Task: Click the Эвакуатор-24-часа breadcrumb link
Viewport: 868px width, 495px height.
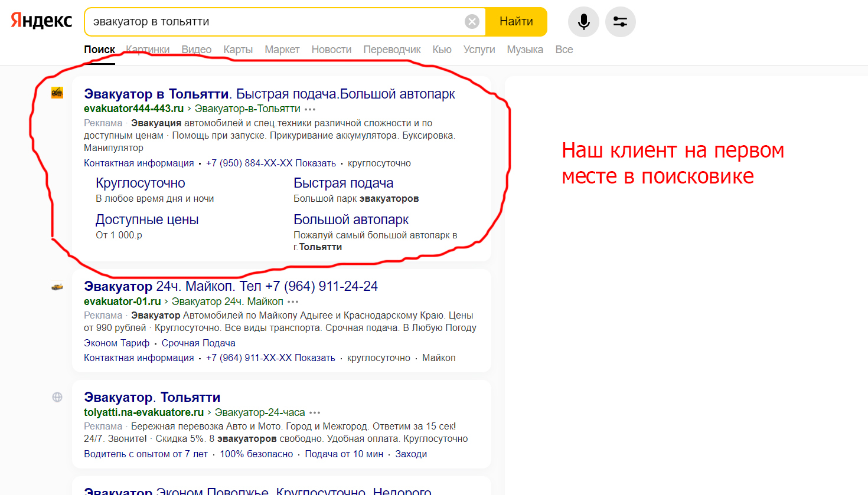Action: click(260, 412)
